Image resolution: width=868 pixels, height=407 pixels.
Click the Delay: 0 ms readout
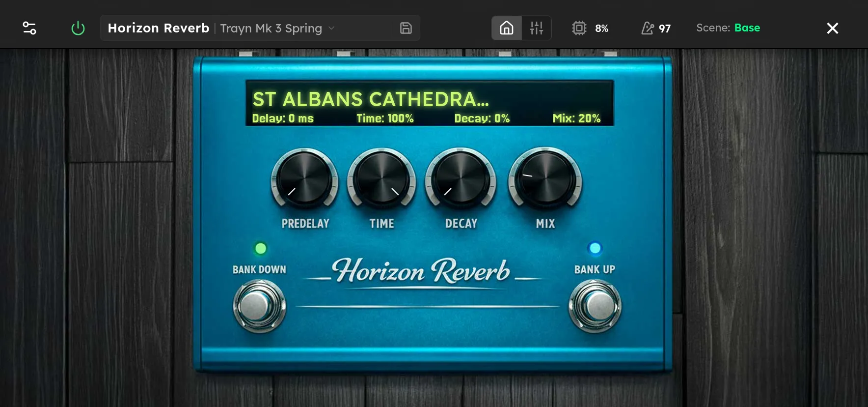(x=283, y=118)
